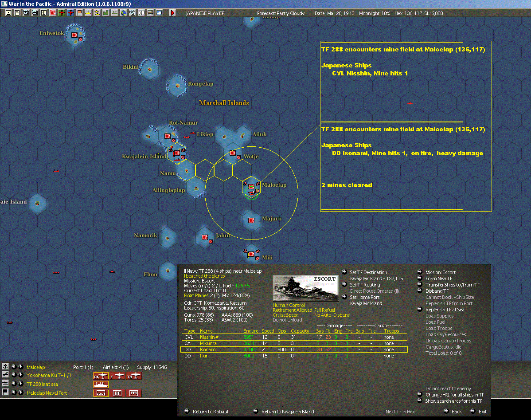Toggle No Auto-Disband setting
Screen dimensions: 531x420
332,315
